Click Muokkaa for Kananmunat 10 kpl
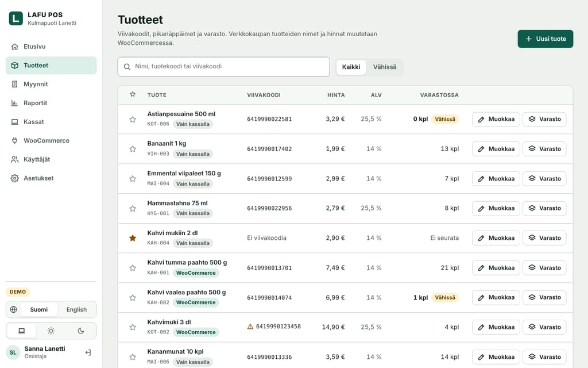 tap(496, 356)
